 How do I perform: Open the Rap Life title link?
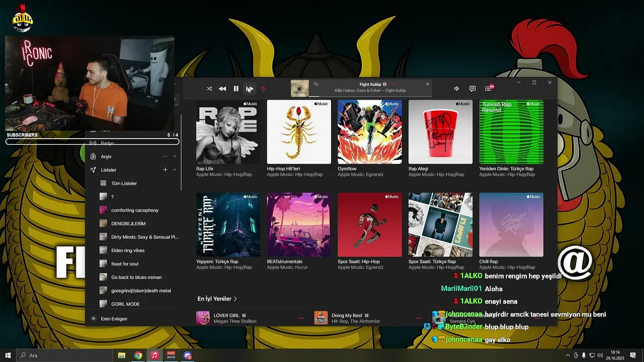point(205,169)
